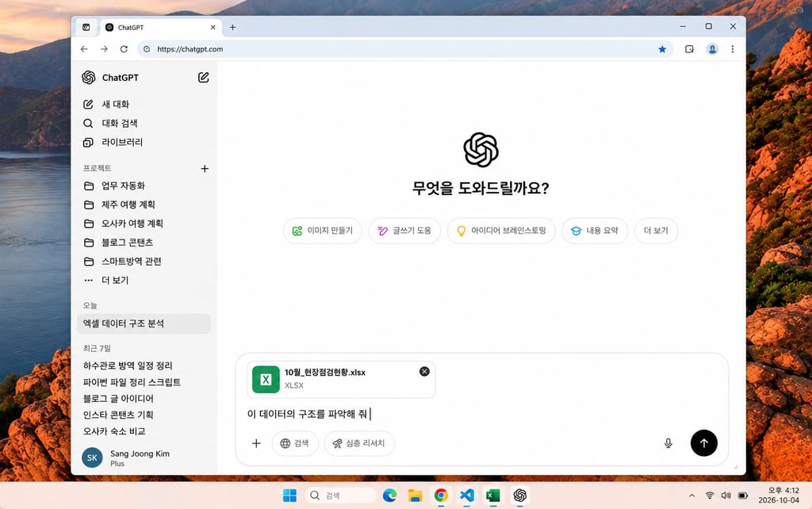The width and height of the screenshot is (812, 509).
Task: Launch Microsoft Edge from the taskbar
Action: (390, 496)
